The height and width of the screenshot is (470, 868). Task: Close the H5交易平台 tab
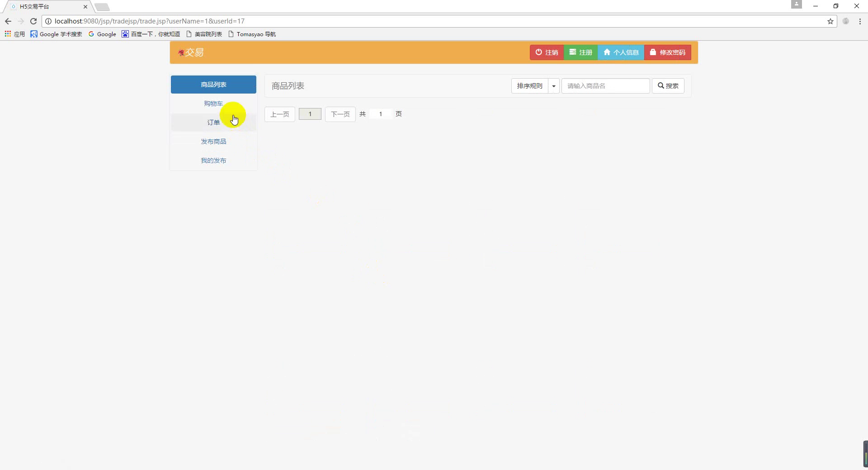(85, 7)
